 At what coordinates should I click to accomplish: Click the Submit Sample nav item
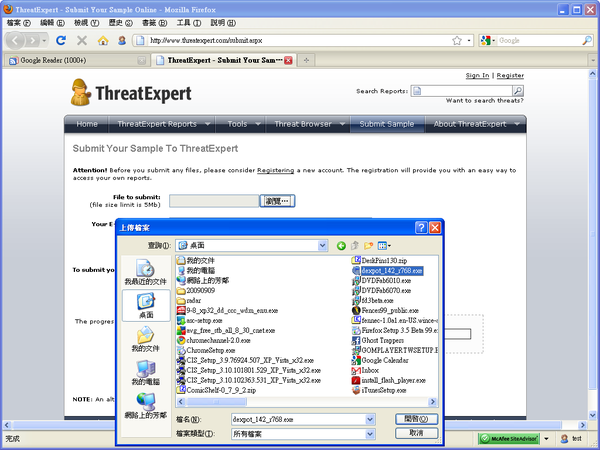[x=387, y=124]
